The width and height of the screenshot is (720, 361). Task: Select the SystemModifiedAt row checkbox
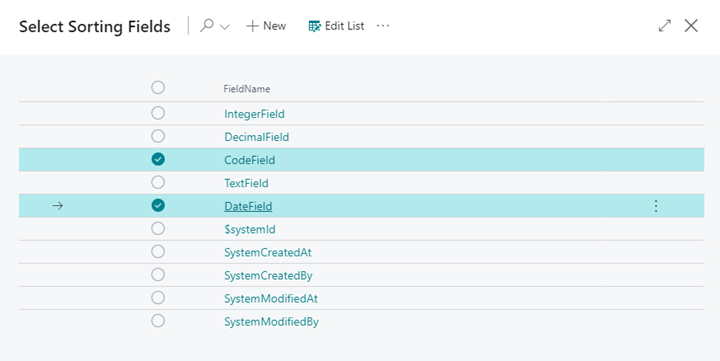click(x=158, y=298)
